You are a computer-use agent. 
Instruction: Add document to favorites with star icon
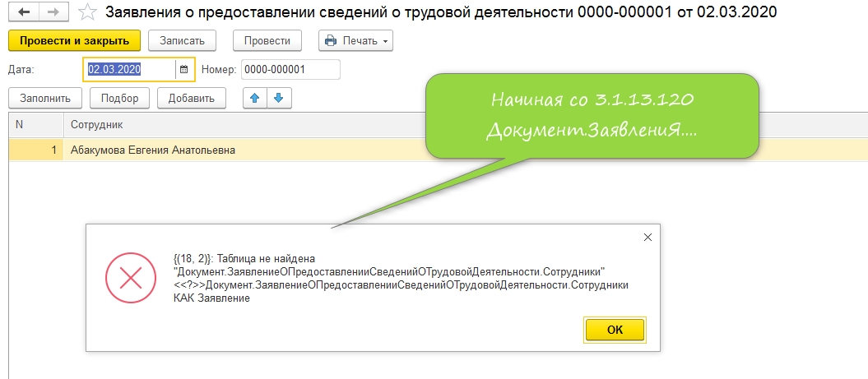pos(87,12)
